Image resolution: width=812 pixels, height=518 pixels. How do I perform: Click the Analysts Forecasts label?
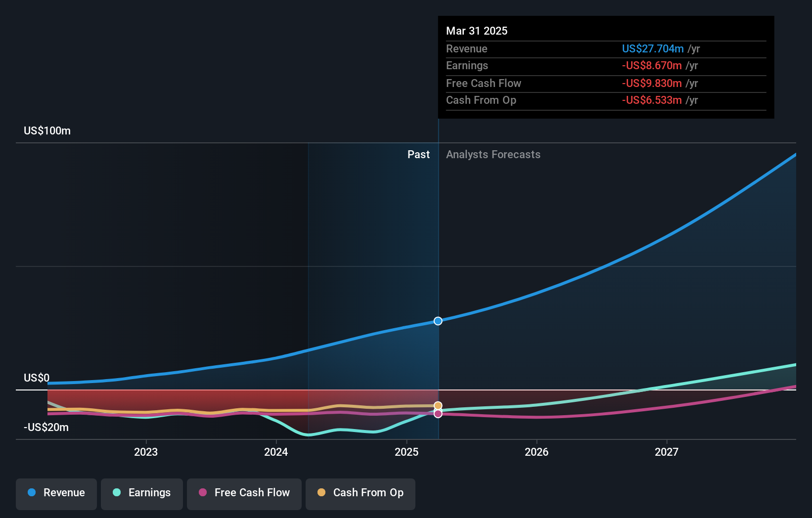point(493,155)
